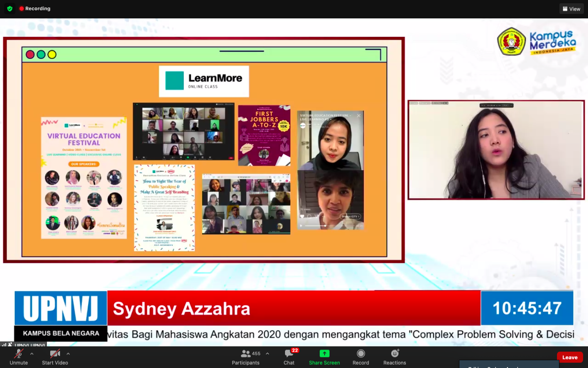The width and height of the screenshot is (588, 368).
Task: Expand the arrow next to Participants
Action: coord(267,354)
